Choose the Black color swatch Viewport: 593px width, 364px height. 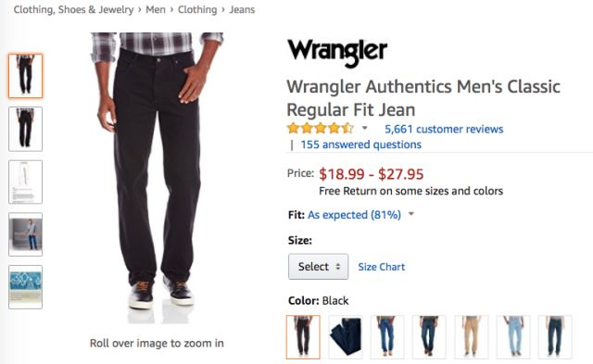click(x=303, y=337)
